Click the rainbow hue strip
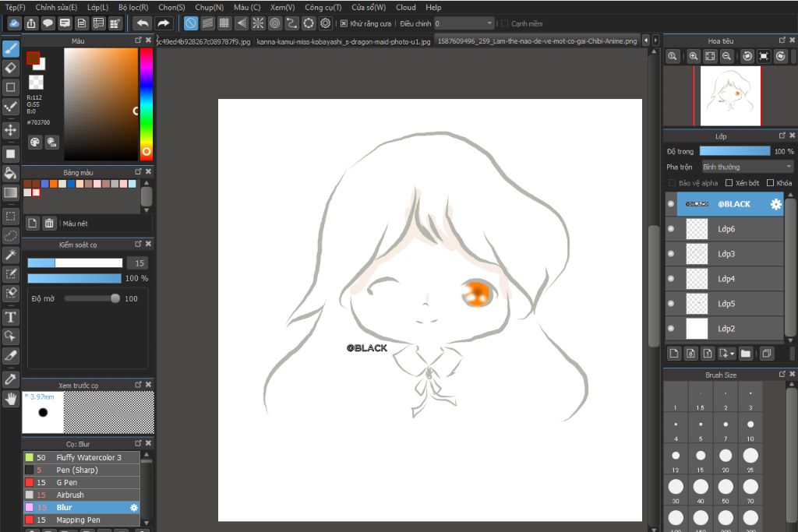Screen dimensions: 798x532 click(146, 104)
